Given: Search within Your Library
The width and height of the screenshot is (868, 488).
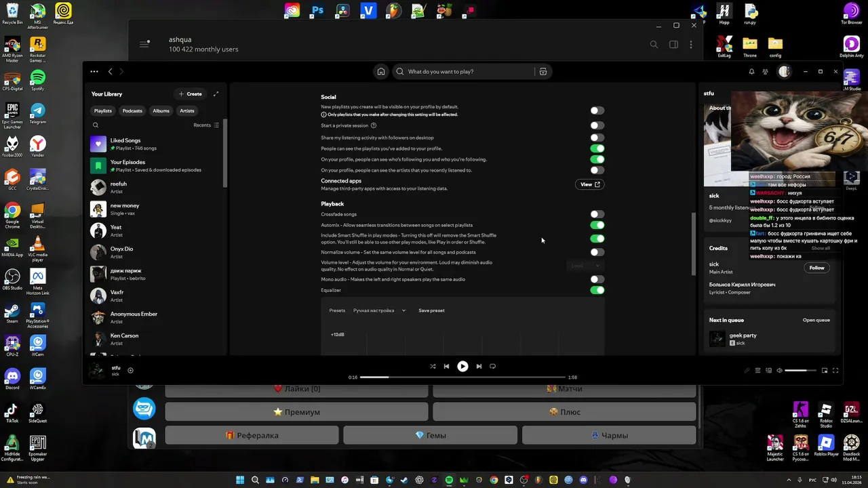Looking at the screenshot, I should (96, 125).
